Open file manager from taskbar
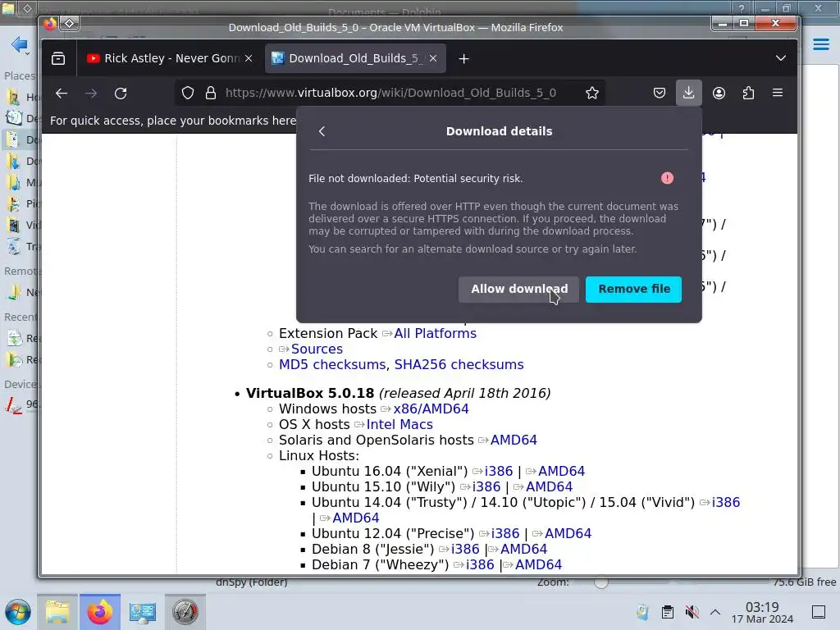The image size is (840, 630). pyautogui.click(x=57, y=612)
